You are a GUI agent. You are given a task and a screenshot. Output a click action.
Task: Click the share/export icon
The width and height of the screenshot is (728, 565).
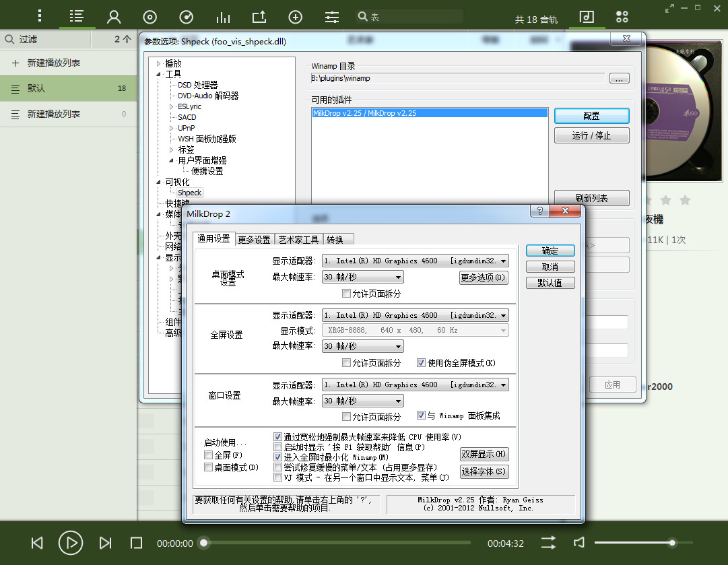coord(259,18)
